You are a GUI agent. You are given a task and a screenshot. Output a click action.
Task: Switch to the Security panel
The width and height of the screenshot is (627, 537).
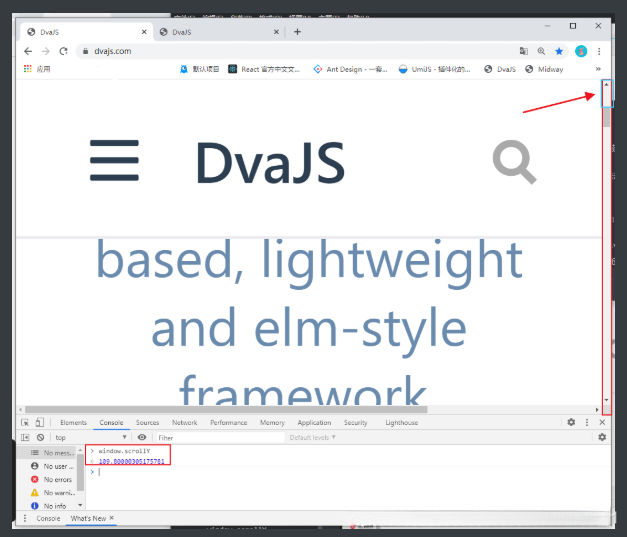pos(355,423)
